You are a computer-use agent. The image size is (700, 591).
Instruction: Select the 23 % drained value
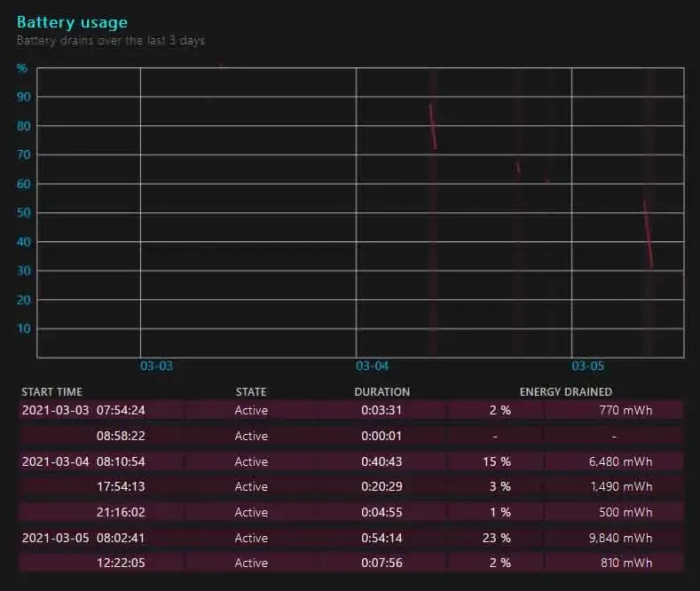pyautogui.click(x=497, y=538)
